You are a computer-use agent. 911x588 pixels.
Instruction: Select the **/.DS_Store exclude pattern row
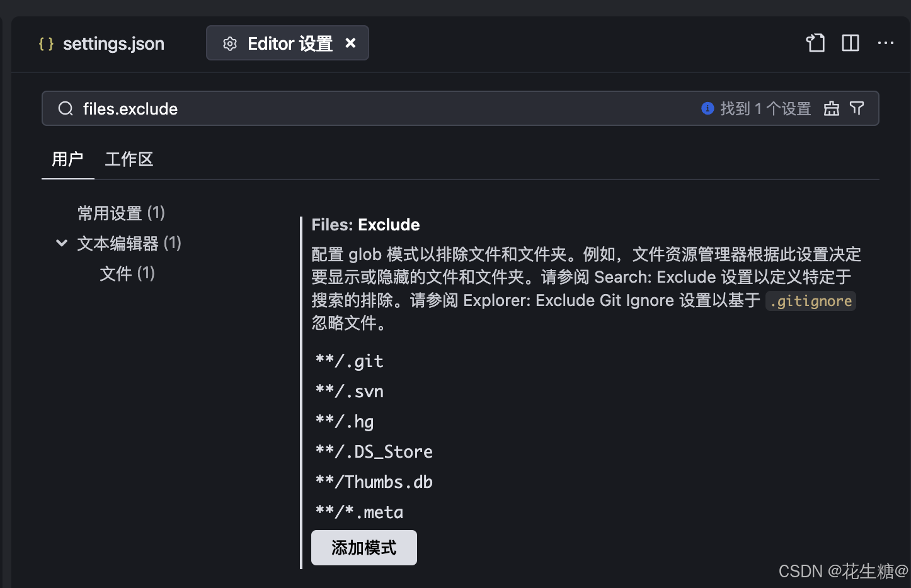[374, 451]
